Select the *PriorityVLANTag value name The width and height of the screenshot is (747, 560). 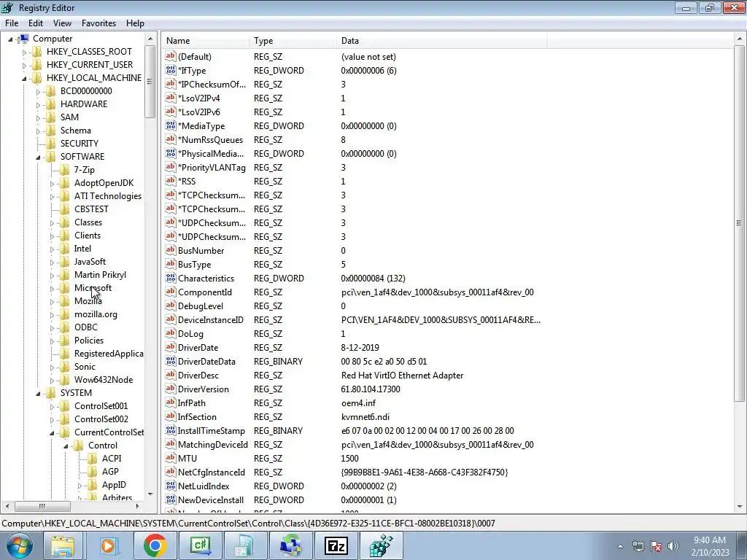(x=212, y=167)
